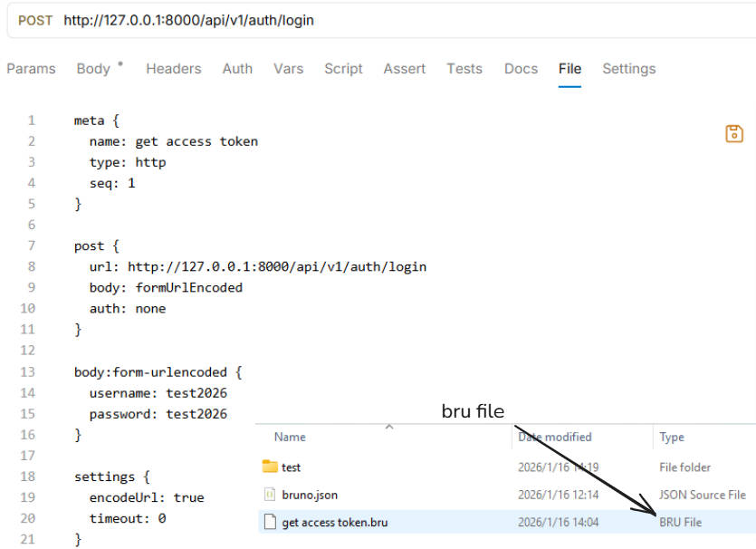Click line number 7 in gutter

pos(32,246)
